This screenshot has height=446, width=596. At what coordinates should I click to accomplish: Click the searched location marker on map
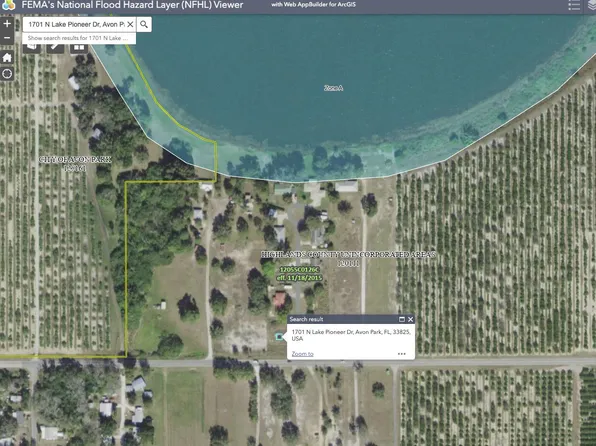tap(279, 336)
